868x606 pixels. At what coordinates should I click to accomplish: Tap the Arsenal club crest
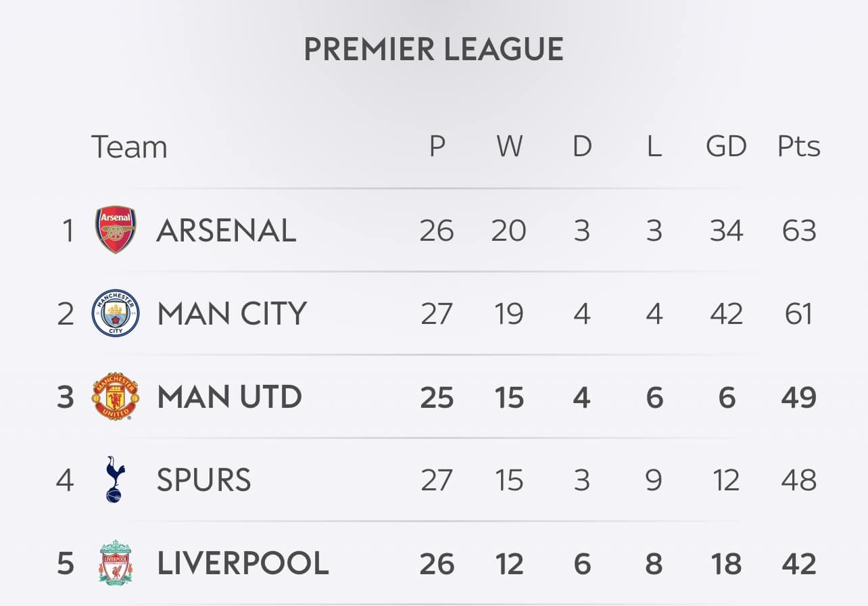pos(116,230)
